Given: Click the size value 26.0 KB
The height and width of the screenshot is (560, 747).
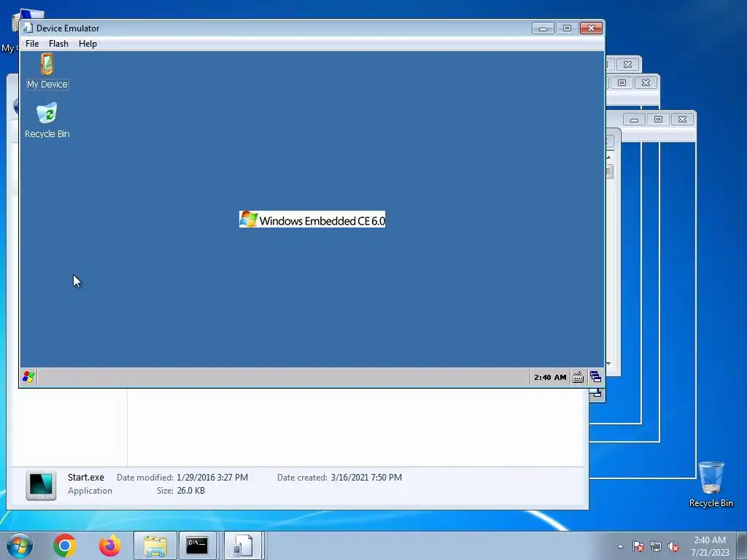Looking at the screenshot, I should pyautogui.click(x=190, y=491).
